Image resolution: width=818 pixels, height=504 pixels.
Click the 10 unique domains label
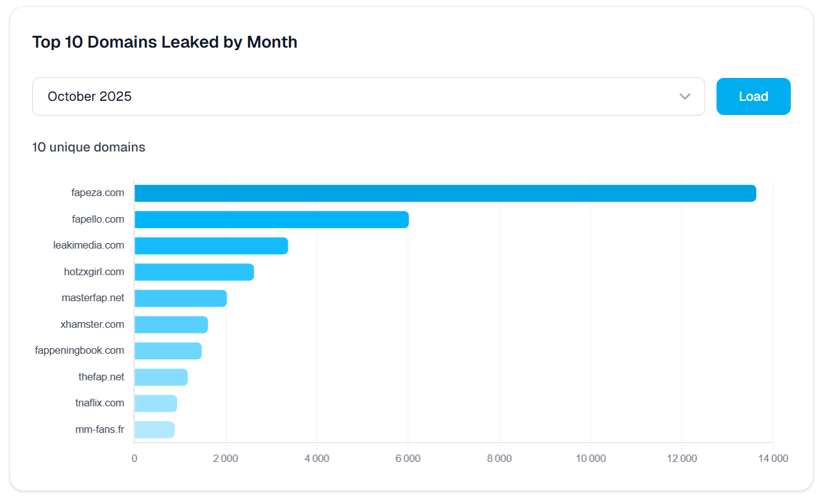(88, 147)
